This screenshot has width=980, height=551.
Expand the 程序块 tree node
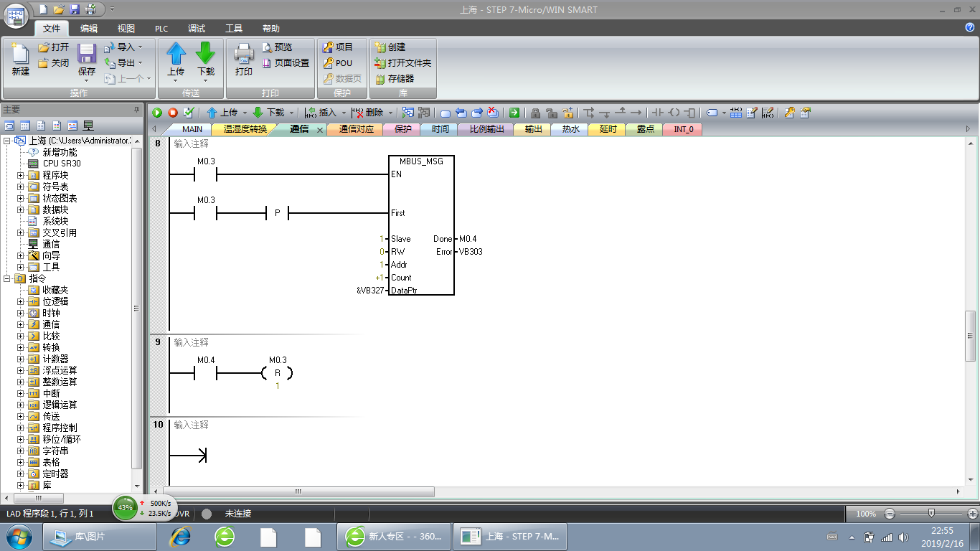[x=21, y=175]
